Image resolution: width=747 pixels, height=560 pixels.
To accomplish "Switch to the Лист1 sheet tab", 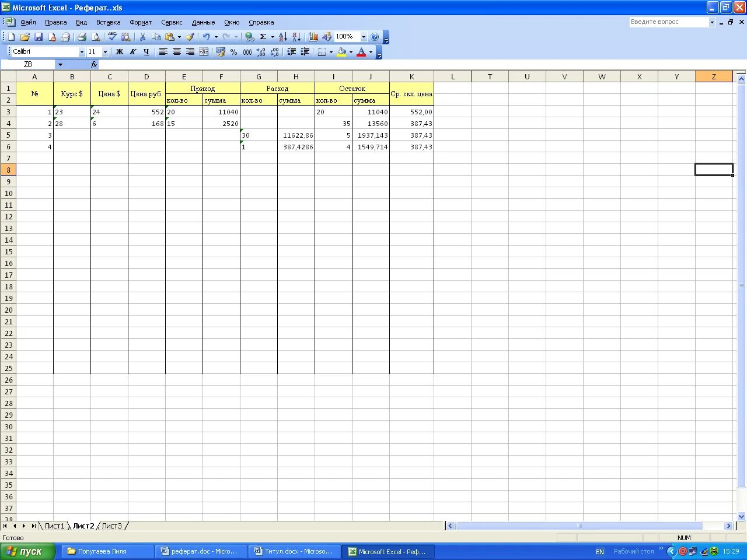I will (x=54, y=526).
